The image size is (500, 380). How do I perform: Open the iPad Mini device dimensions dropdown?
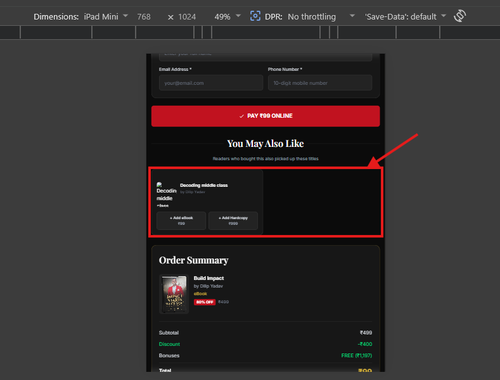(x=105, y=16)
